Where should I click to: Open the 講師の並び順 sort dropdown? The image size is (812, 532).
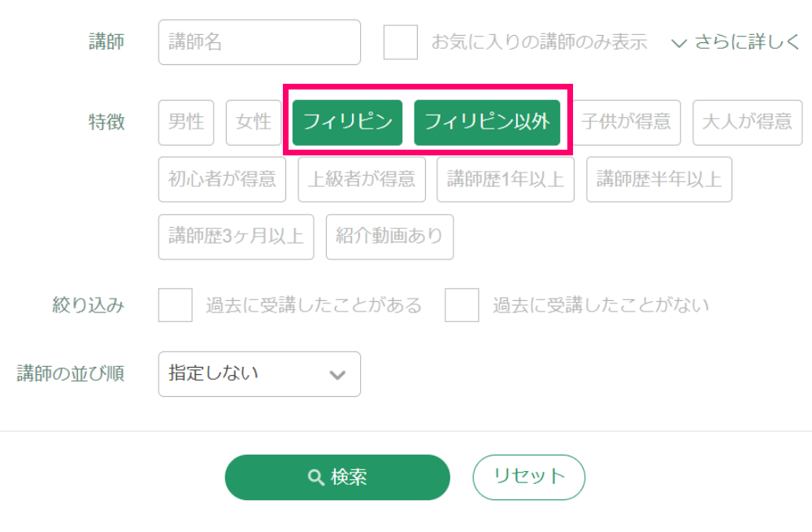click(x=259, y=374)
